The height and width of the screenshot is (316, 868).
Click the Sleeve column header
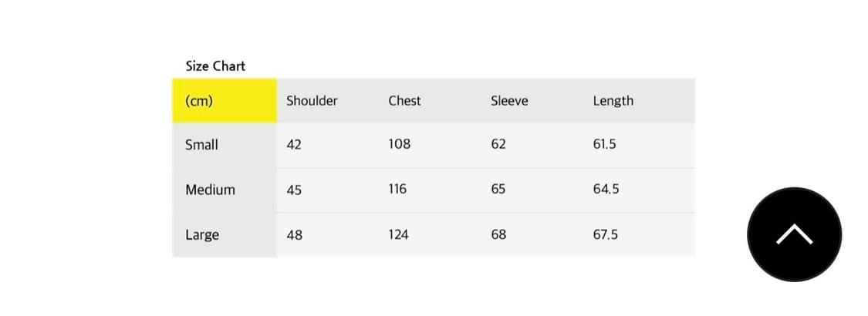point(509,101)
